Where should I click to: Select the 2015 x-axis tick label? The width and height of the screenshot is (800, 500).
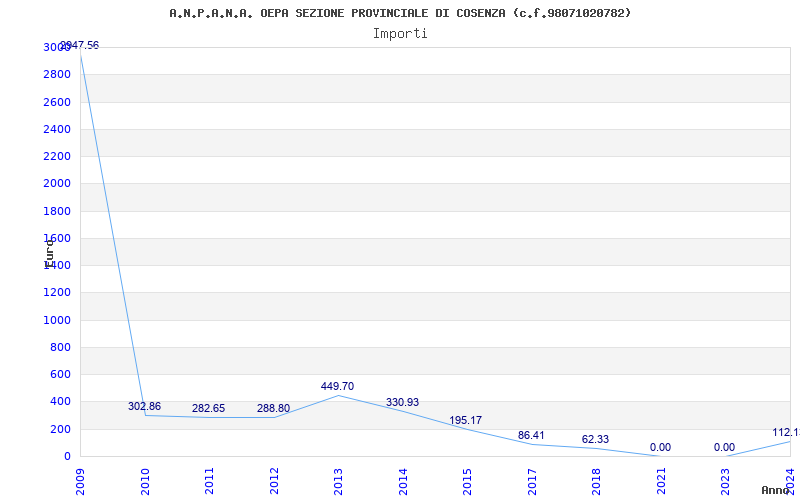tap(467, 480)
